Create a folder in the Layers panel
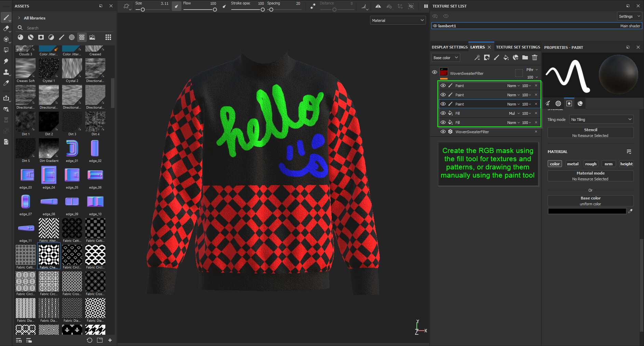This screenshot has height=346, width=644. coord(525,58)
